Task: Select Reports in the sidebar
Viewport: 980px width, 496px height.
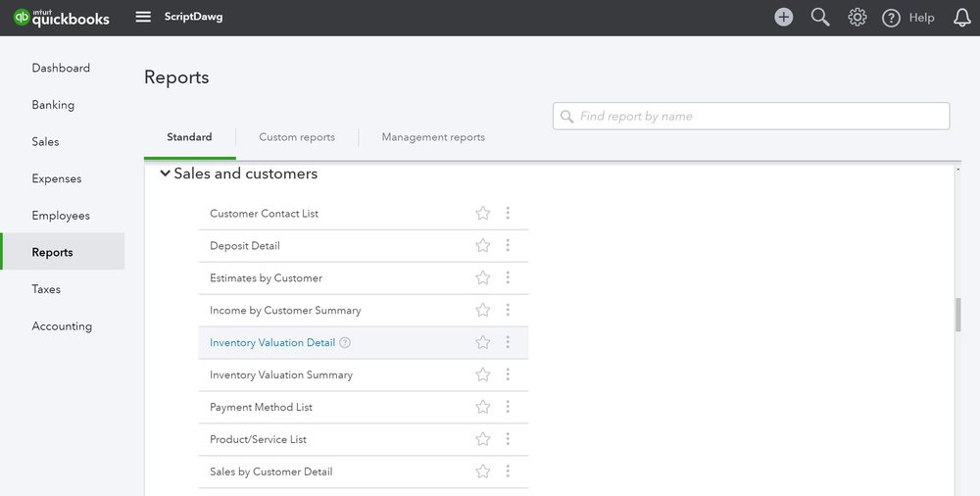Action: pos(63,252)
